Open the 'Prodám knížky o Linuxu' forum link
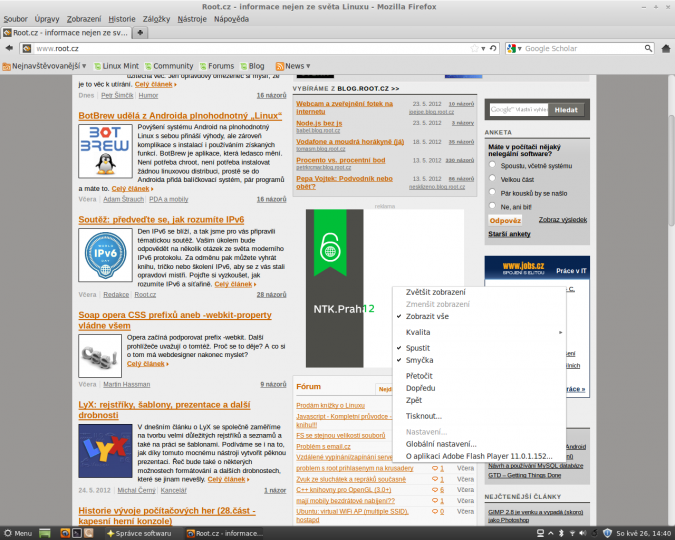 click(331, 405)
